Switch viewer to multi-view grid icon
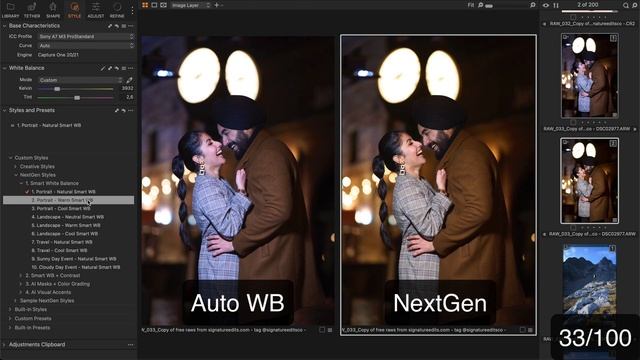This screenshot has width=640, height=360. tap(145, 5)
